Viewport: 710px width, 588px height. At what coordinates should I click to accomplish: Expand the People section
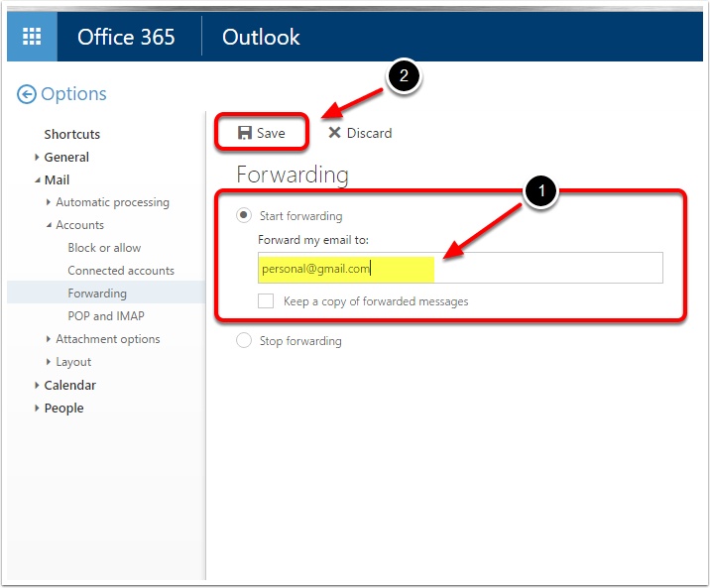(37, 408)
